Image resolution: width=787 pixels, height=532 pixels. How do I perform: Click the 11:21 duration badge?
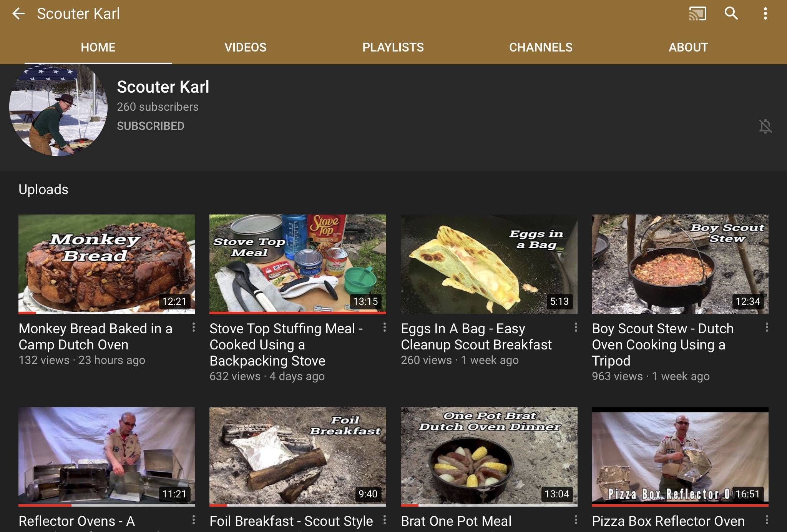pos(174,494)
